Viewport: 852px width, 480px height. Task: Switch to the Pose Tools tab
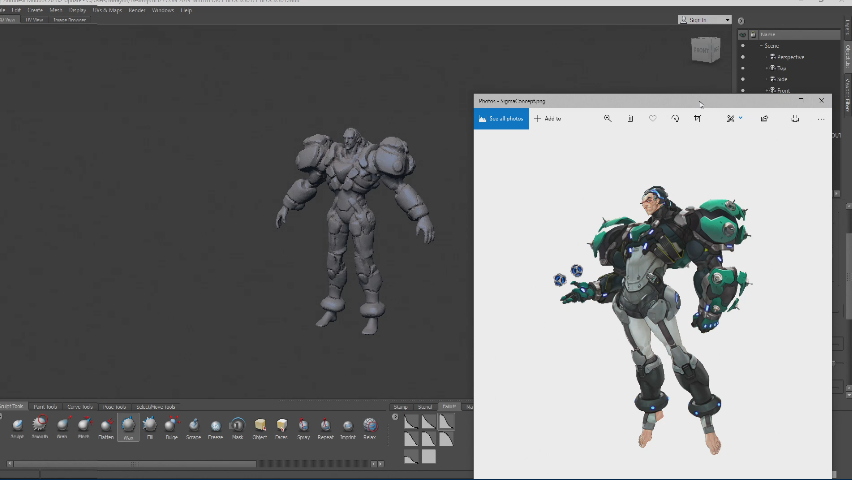click(x=115, y=407)
